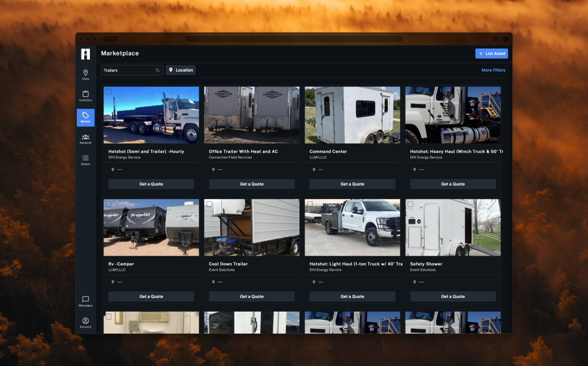Click the List Asset button

tap(492, 54)
